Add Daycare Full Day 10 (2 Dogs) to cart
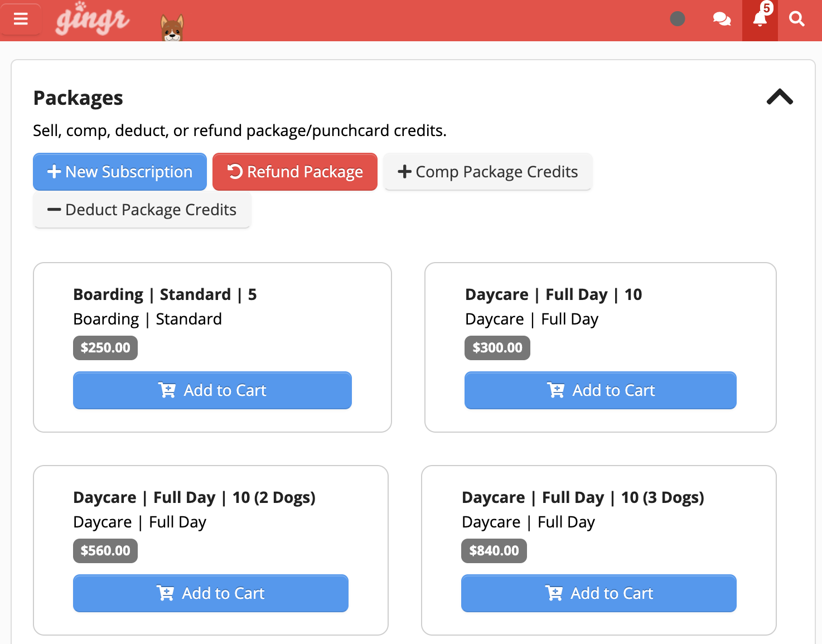This screenshot has width=822, height=644. point(210,593)
